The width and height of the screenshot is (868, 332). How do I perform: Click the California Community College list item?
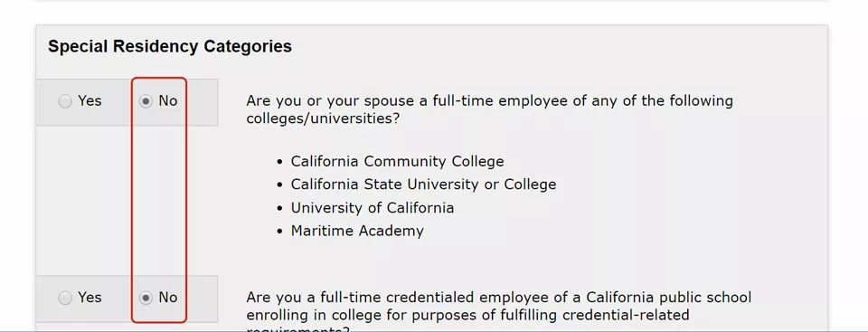click(398, 161)
